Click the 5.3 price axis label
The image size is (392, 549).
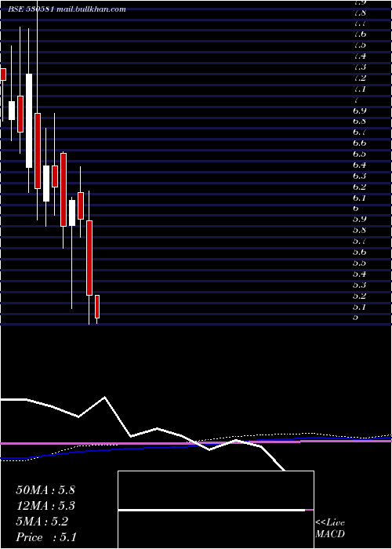(360, 285)
